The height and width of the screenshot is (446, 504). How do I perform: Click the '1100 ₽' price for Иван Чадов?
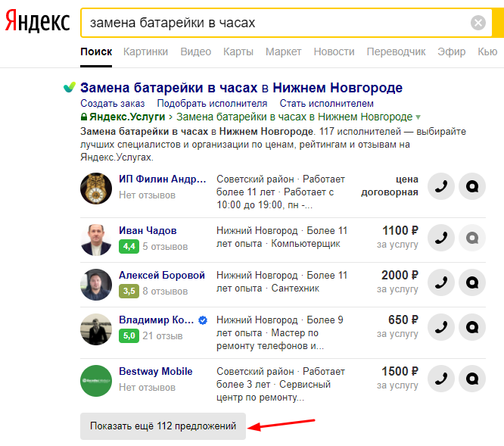[400, 230]
